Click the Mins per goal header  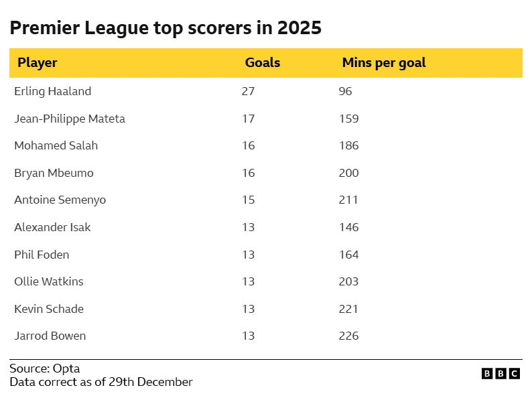pyautogui.click(x=384, y=63)
